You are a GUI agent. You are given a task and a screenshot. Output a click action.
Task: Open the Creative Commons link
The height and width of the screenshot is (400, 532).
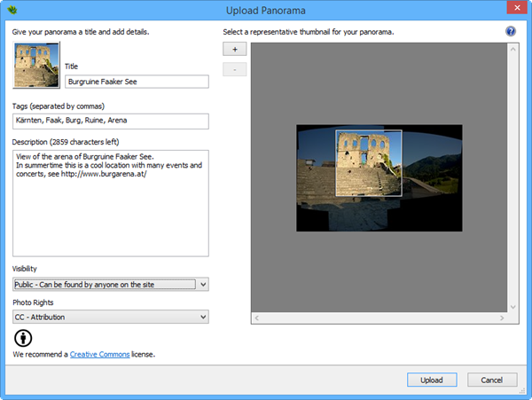point(99,355)
